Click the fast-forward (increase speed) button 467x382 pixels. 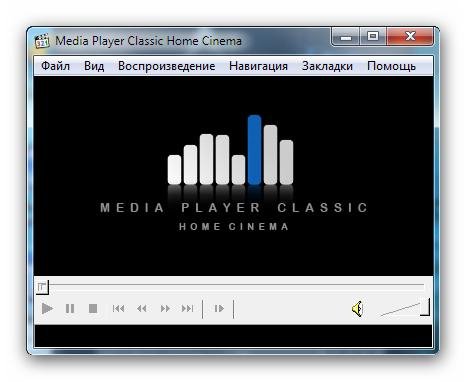[x=165, y=309]
